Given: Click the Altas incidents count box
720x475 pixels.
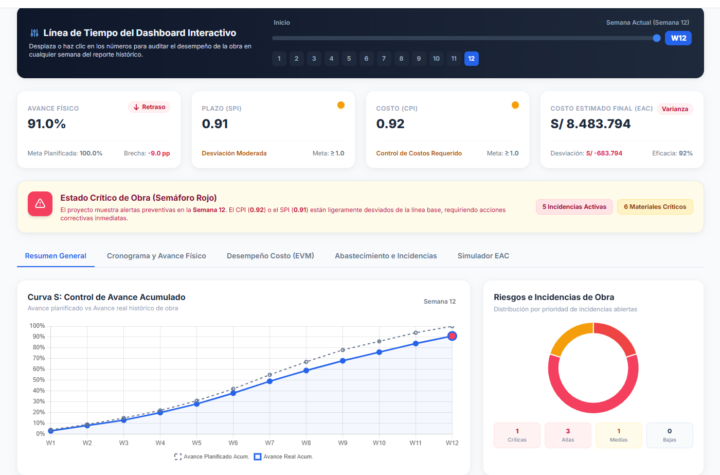Looking at the screenshot, I should pyautogui.click(x=568, y=435).
